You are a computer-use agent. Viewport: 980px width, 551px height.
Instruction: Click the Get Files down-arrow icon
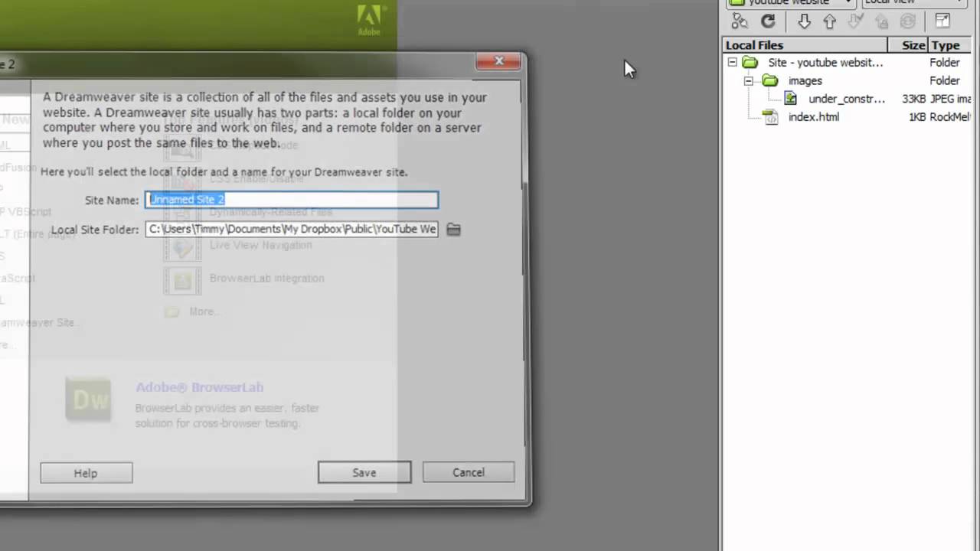click(x=804, y=22)
